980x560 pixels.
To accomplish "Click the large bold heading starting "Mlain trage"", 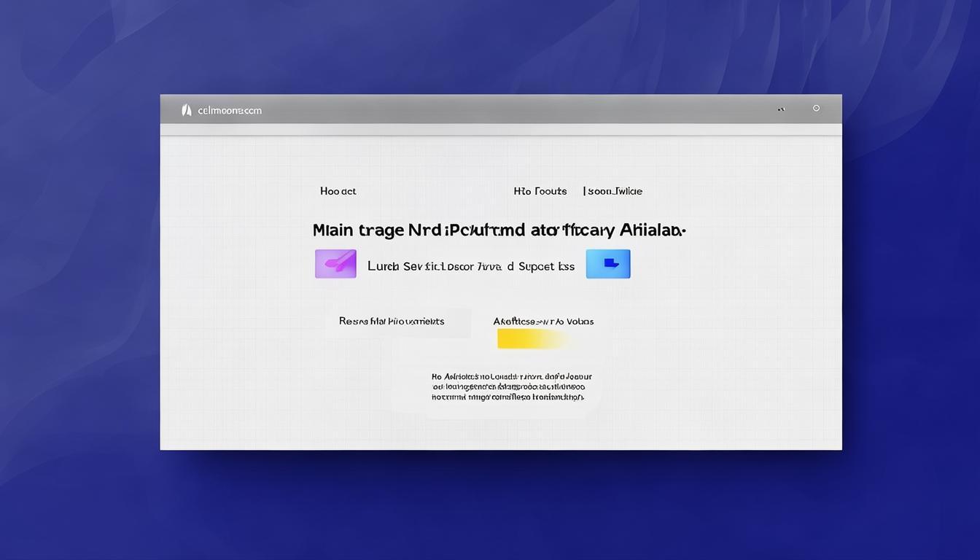I will pos(499,230).
